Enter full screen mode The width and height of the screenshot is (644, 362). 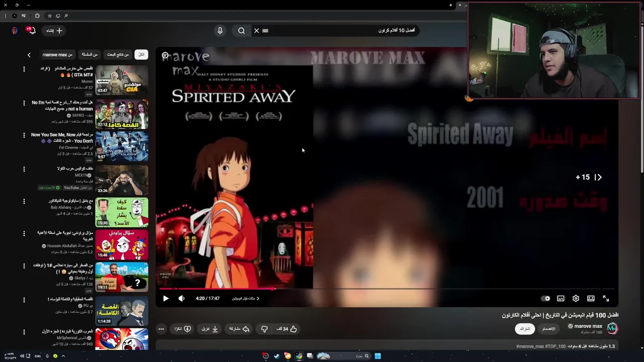pos(606,298)
